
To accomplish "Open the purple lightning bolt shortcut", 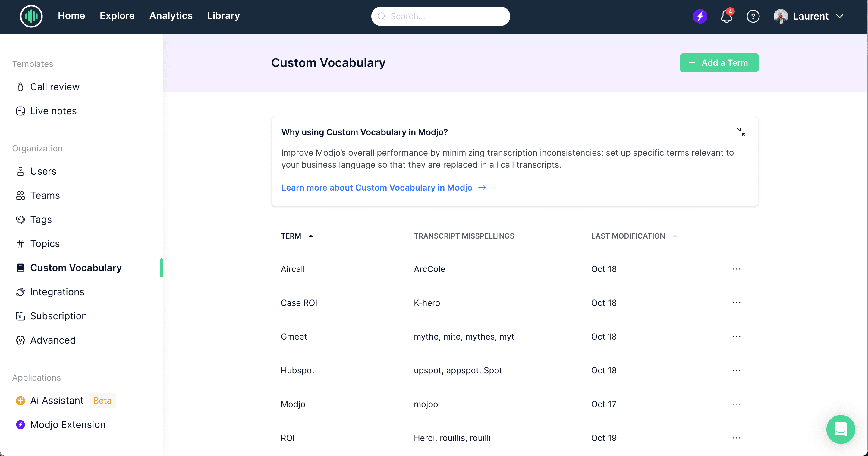I will [x=700, y=16].
